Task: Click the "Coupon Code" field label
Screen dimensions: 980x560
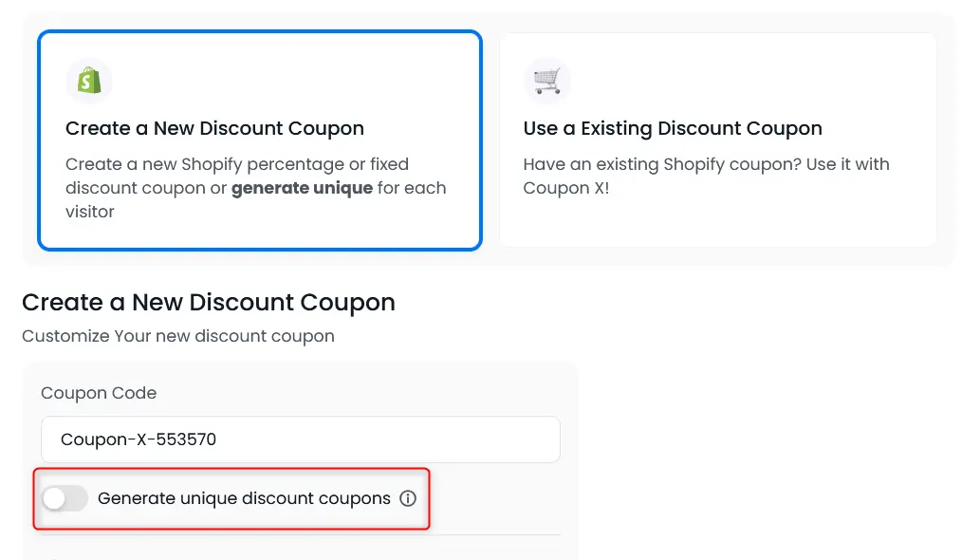Action: pyautogui.click(x=99, y=393)
